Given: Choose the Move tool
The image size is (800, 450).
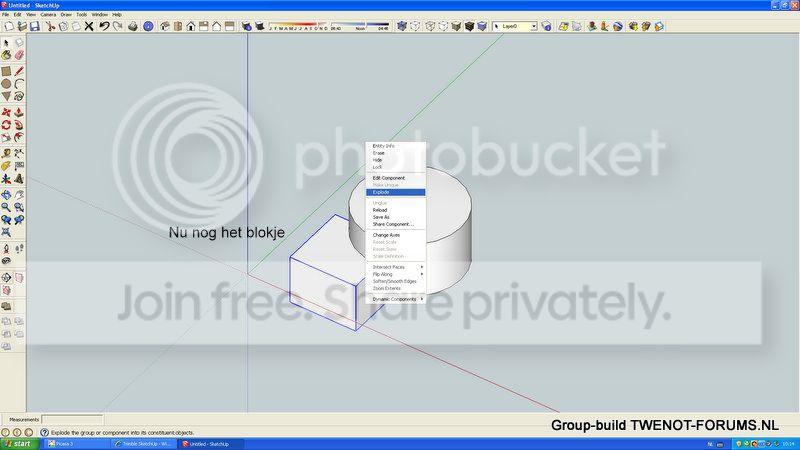Looking at the screenshot, I should point(6,112).
